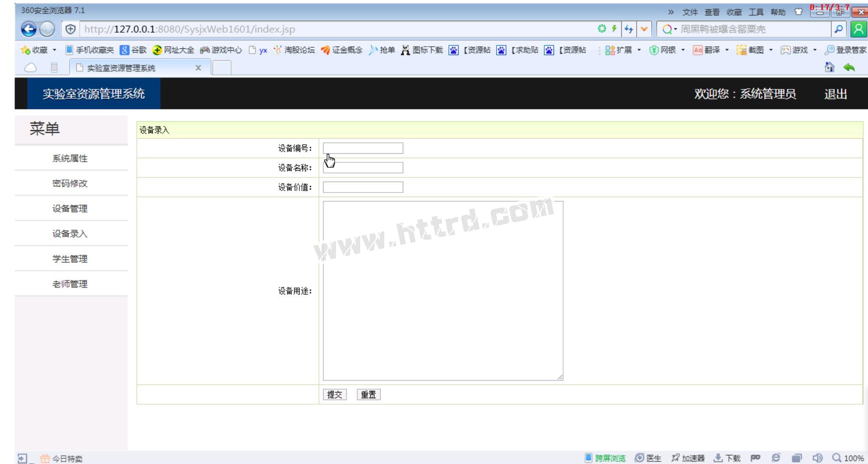
Task: Click the 设备用途 text area
Action: point(443,291)
